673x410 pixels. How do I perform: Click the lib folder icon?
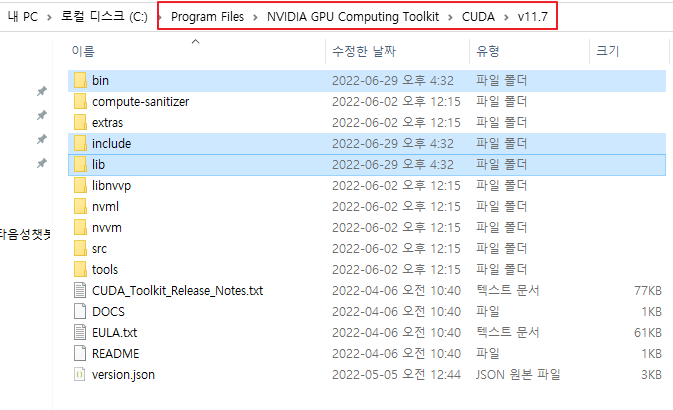80,164
